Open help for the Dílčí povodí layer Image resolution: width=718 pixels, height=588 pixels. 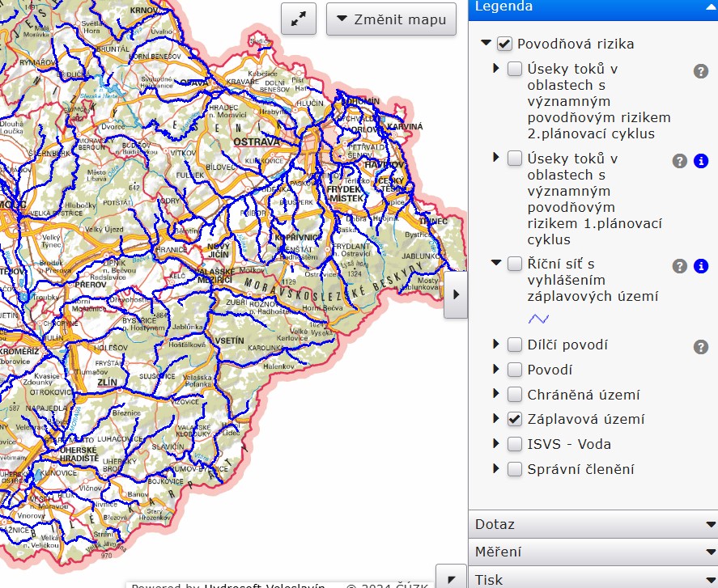tap(701, 347)
